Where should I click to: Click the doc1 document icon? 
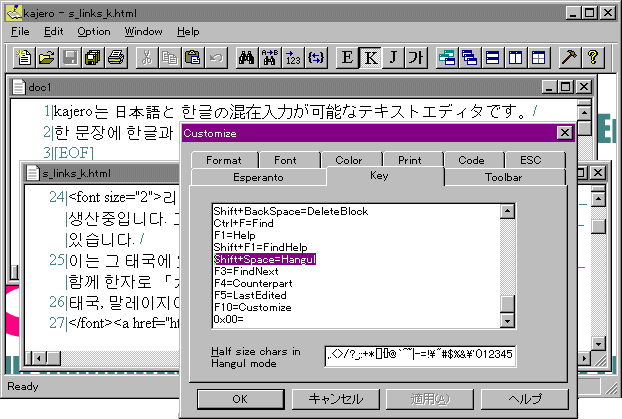(18, 87)
